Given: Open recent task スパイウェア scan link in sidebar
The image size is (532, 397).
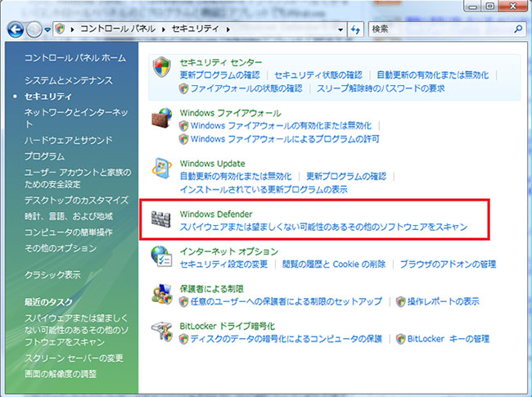Looking at the screenshot, I should 76,330.
